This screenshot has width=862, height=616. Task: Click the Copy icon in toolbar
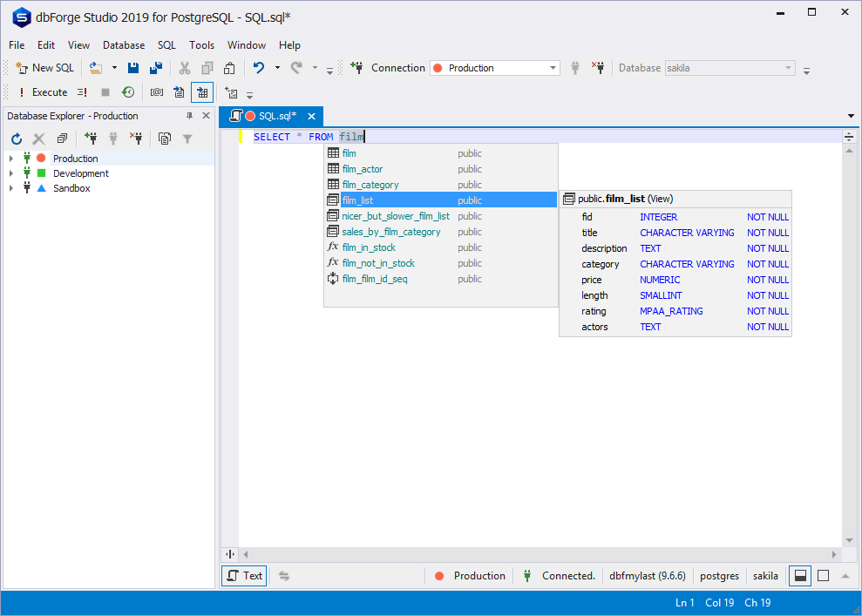pyautogui.click(x=207, y=68)
